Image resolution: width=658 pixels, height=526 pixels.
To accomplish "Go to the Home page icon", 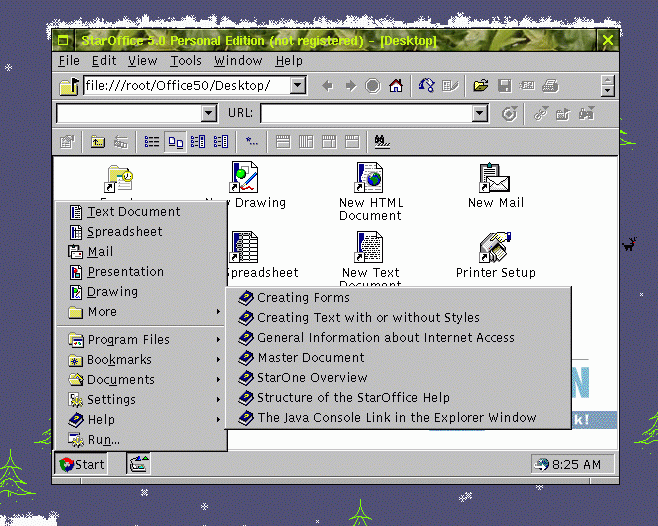I will pyautogui.click(x=396, y=86).
